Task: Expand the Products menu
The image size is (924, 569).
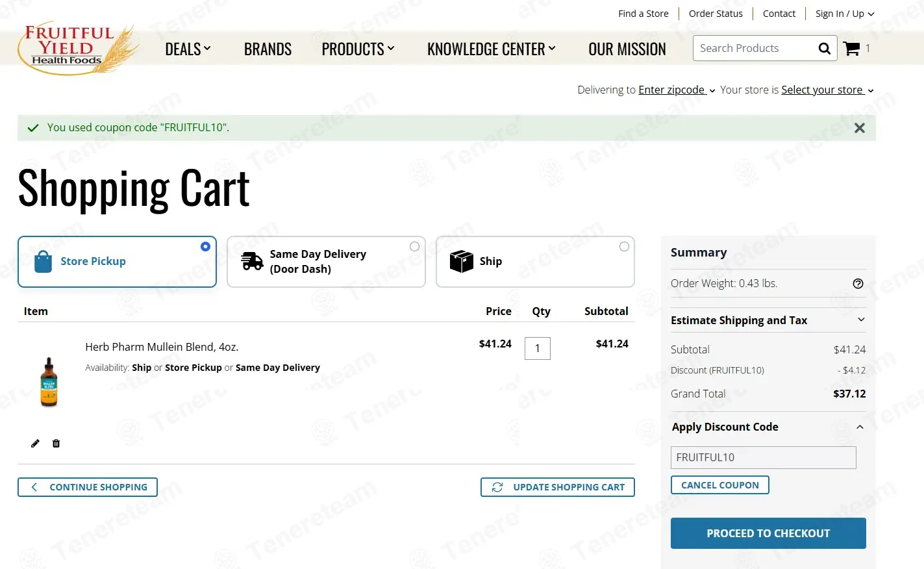Action: (358, 49)
